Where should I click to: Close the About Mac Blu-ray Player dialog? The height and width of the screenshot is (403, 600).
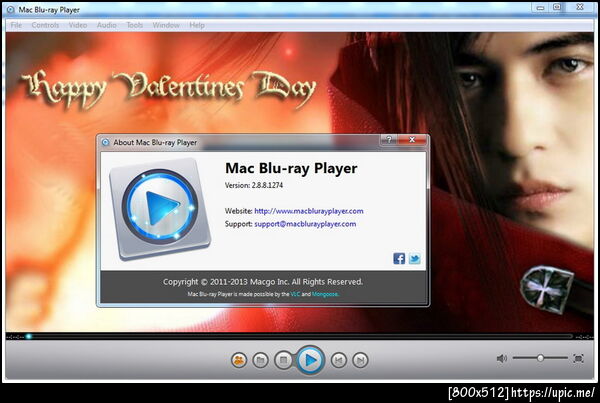point(412,140)
